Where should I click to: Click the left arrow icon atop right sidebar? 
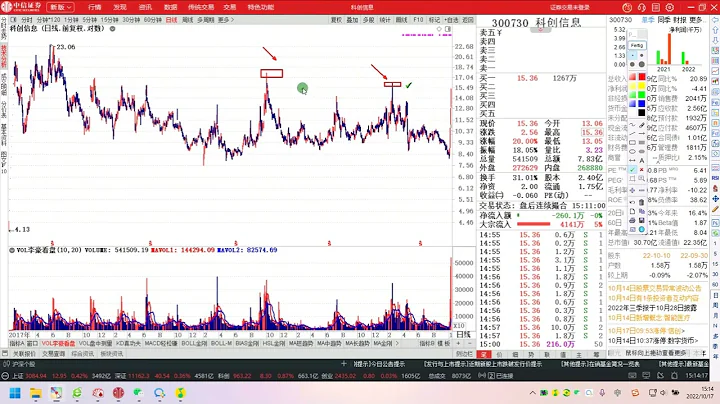pos(715,20)
